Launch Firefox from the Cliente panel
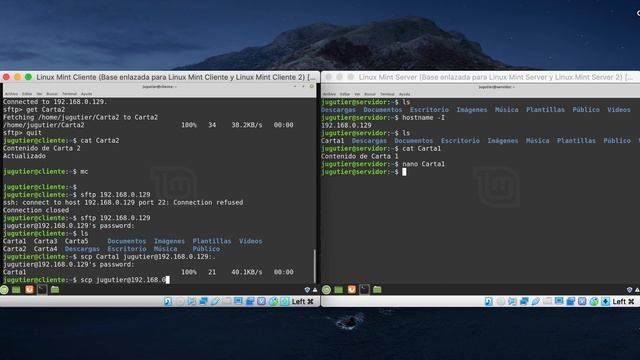 coord(29,290)
